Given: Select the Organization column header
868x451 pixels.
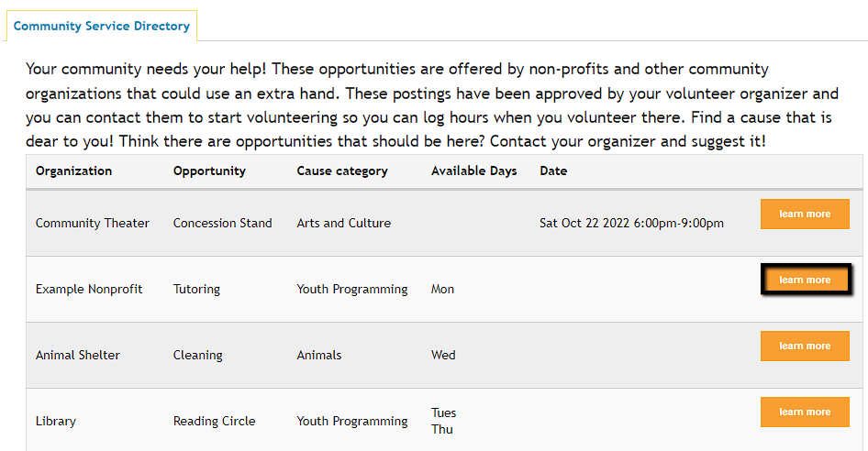Looking at the screenshot, I should 74,171.
